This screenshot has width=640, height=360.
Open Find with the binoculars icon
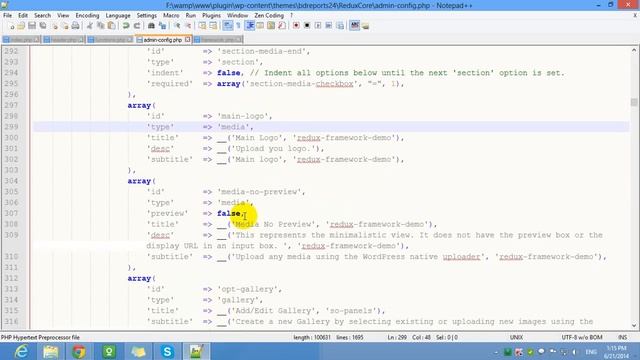(151, 26)
